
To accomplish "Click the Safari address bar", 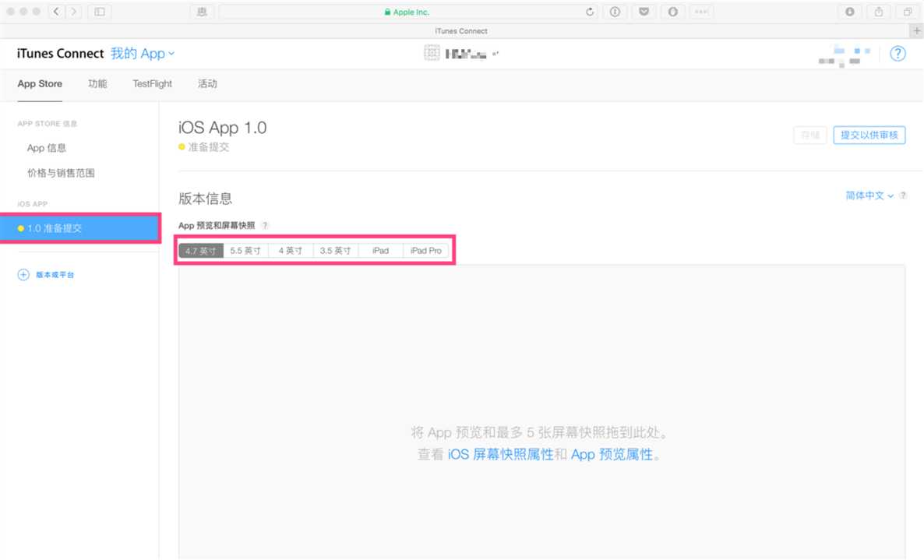I will [x=407, y=12].
